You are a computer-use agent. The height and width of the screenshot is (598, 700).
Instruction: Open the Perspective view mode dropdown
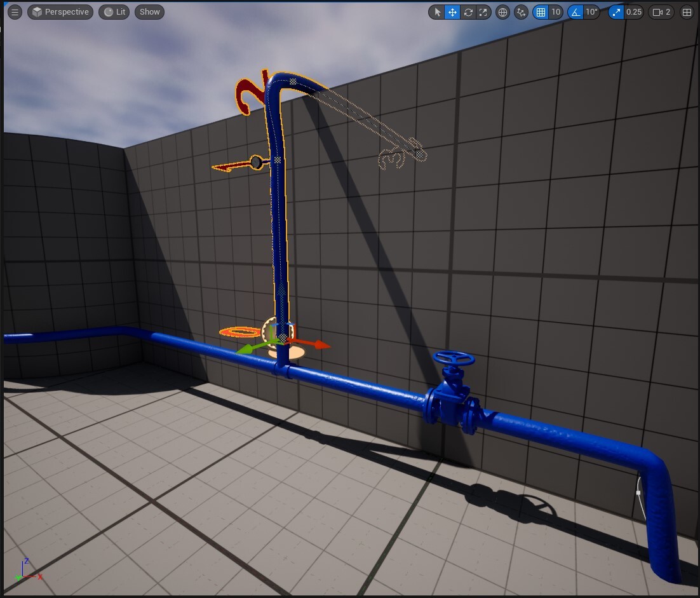click(60, 11)
